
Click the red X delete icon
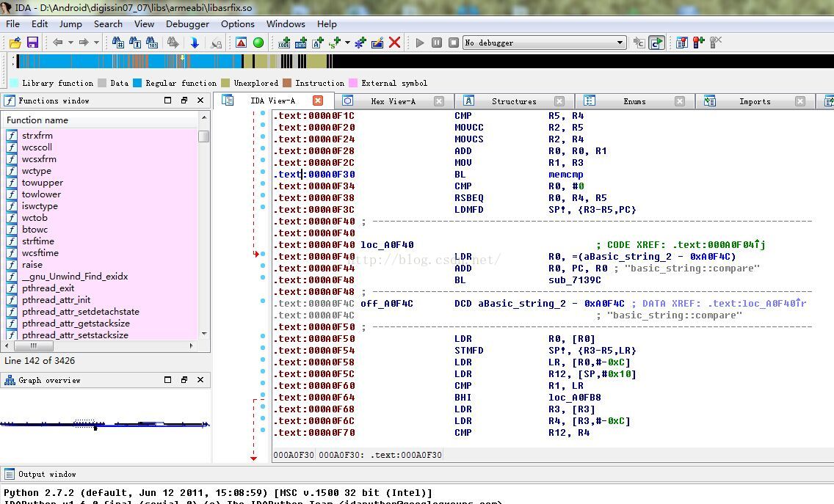(395, 43)
